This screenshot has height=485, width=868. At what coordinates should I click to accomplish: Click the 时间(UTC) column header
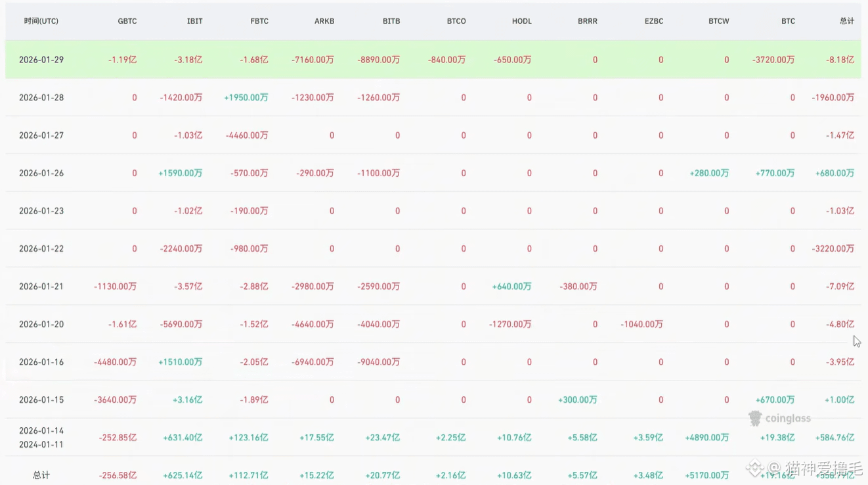[x=41, y=21]
